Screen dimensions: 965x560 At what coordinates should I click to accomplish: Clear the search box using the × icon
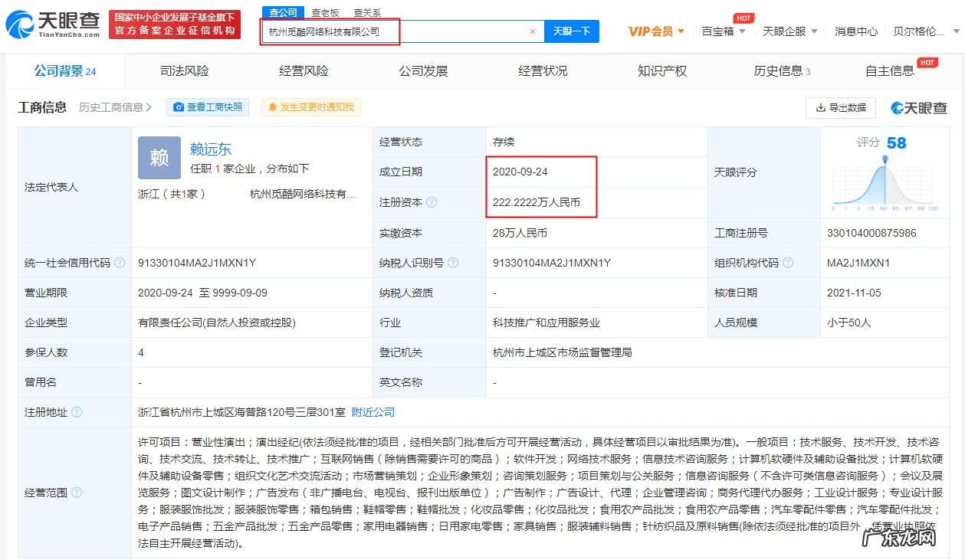coord(533,31)
